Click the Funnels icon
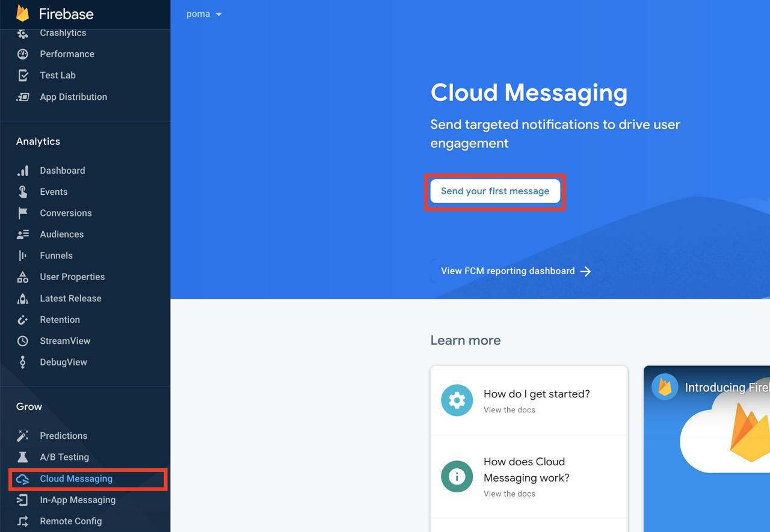This screenshot has width=770, height=532. pos(23,255)
